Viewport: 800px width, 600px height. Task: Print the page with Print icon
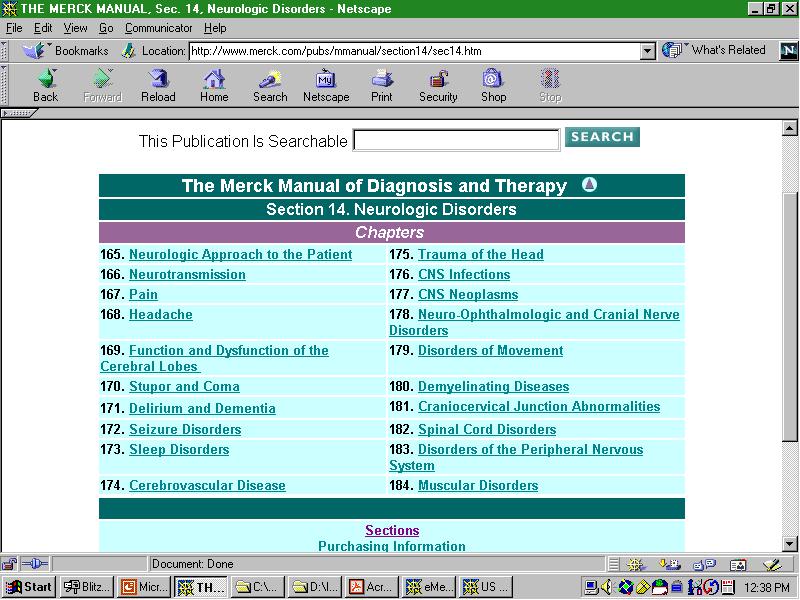tap(382, 79)
